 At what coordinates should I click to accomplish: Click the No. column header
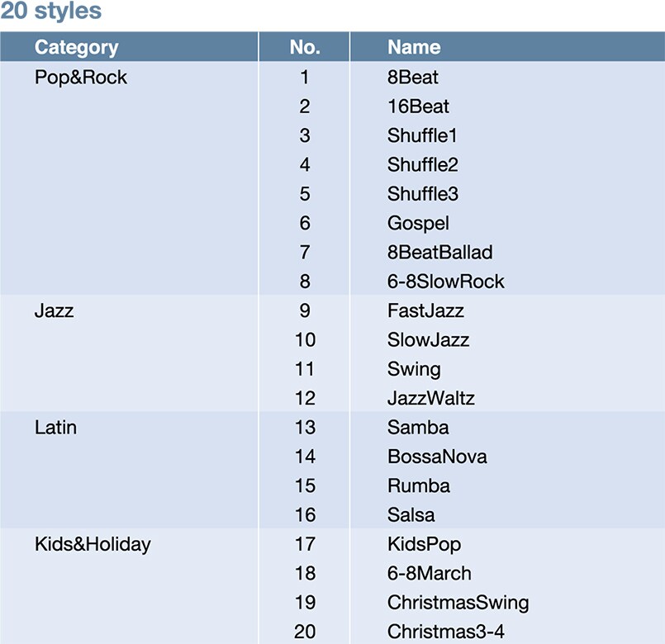pyautogui.click(x=305, y=47)
